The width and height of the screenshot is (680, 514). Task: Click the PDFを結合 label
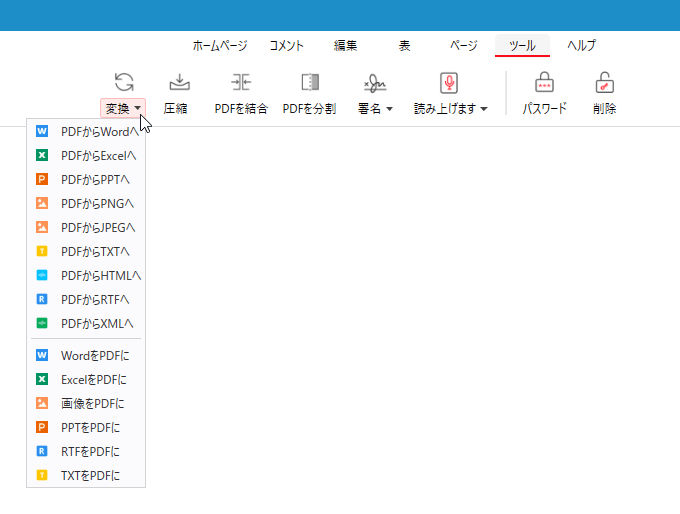pyautogui.click(x=241, y=108)
